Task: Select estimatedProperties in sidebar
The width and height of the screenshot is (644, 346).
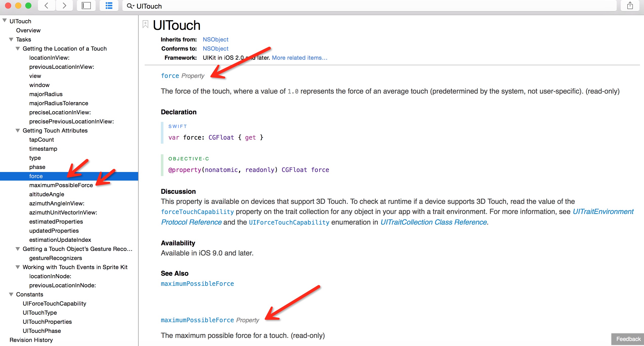Action: click(x=56, y=222)
